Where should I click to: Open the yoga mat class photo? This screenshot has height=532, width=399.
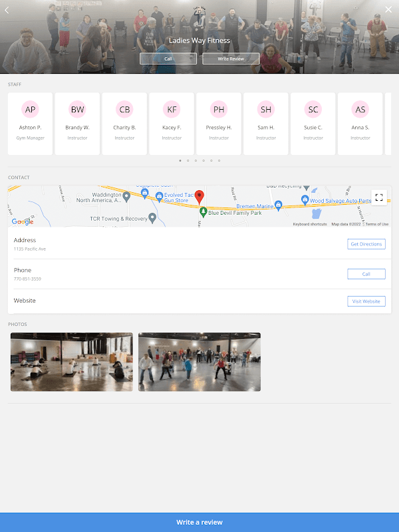[x=72, y=362]
